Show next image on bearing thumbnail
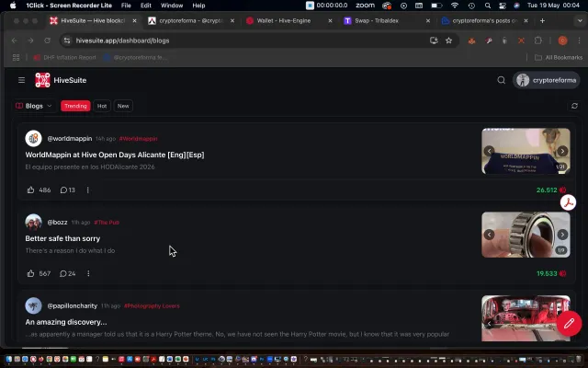Screen dimensions: 588x368 pyautogui.click(x=562, y=235)
